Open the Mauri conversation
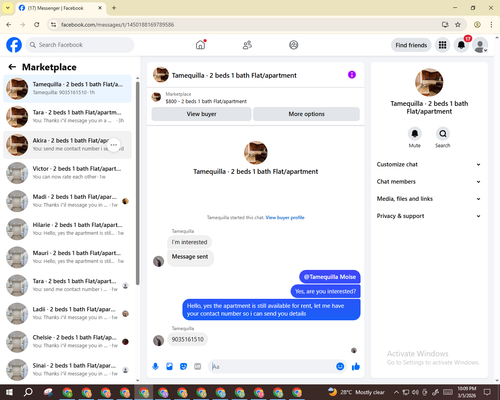This screenshot has height=400, width=500. (x=67, y=257)
